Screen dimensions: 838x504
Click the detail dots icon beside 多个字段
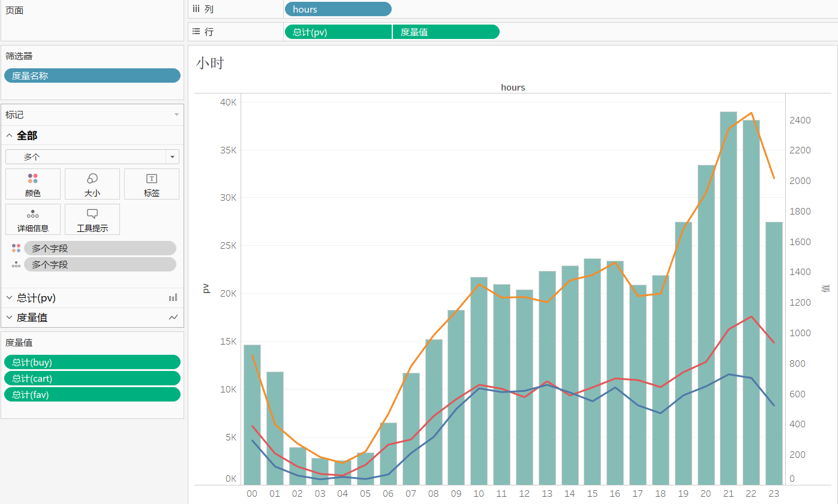(16, 264)
